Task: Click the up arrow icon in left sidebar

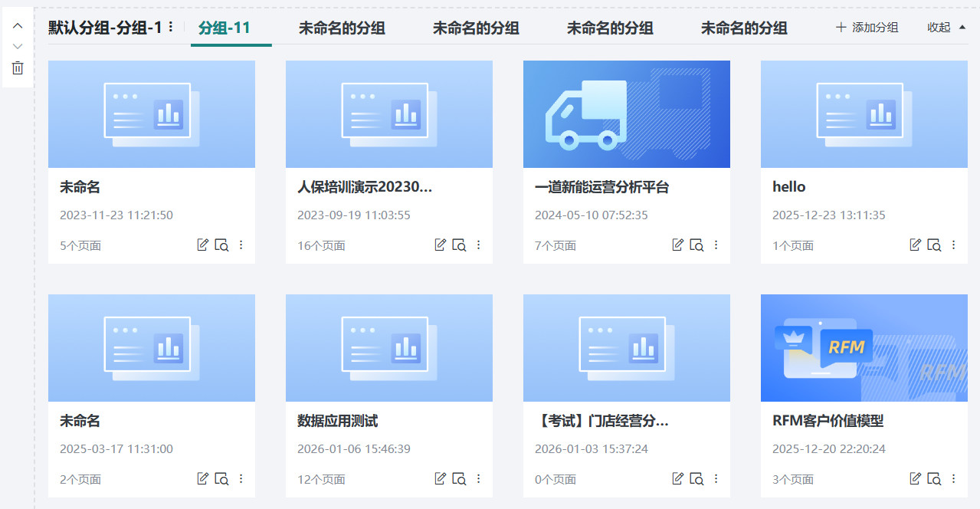Action: (17, 25)
